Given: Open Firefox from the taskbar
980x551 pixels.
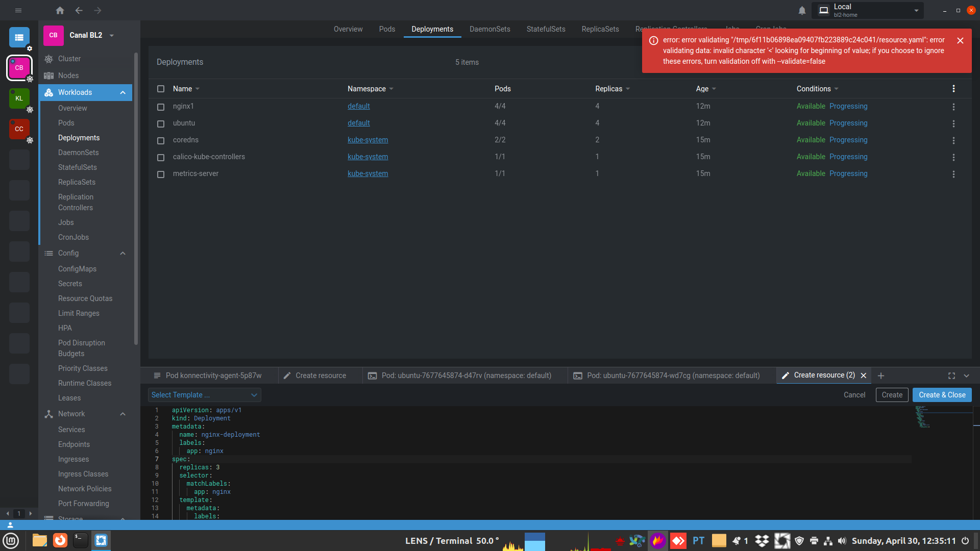Looking at the screenshot, I should coord(60,540).
